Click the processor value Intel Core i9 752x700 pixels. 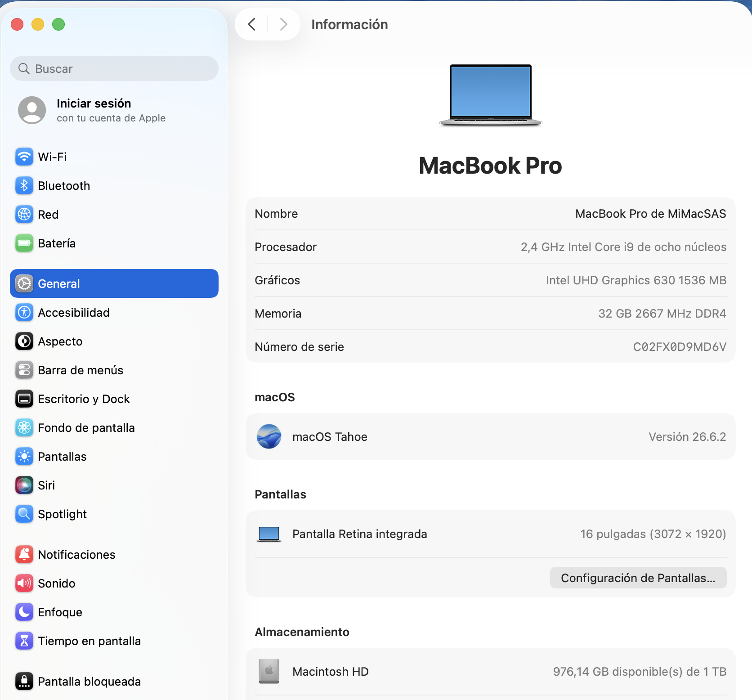tap(623, 247)
